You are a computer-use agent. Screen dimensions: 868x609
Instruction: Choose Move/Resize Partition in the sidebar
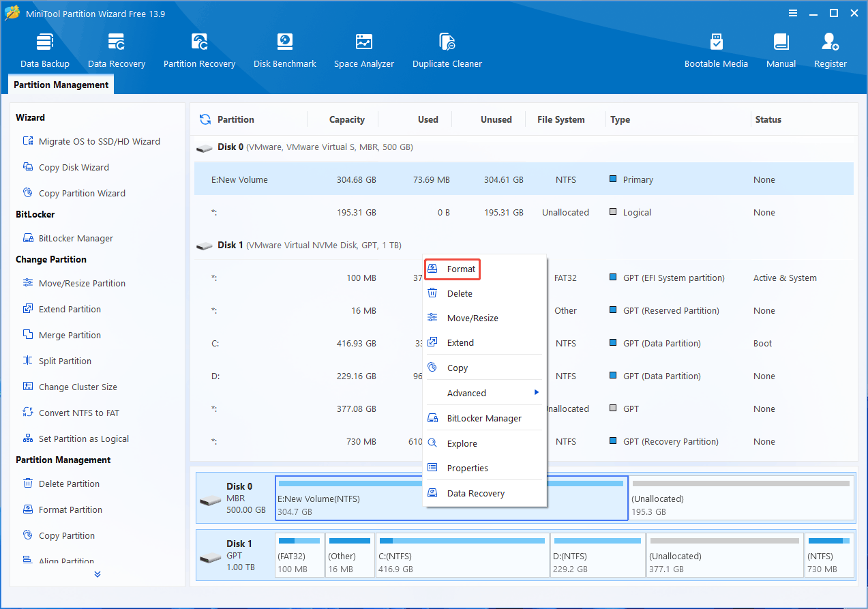[74, 283]
